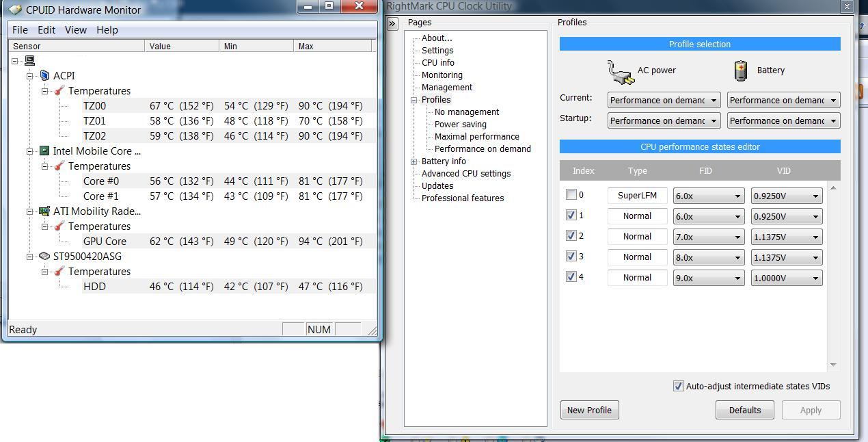868x442 pixels.
Task: Click the ST9500420ASG hard drive icon
Action: (44, 256)
